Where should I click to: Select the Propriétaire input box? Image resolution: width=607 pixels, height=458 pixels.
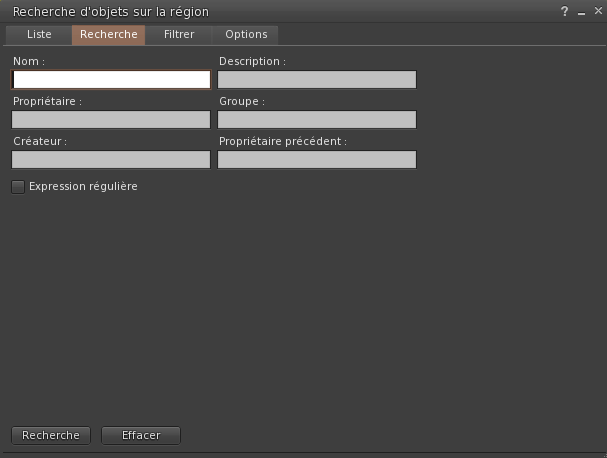point(111,120)
